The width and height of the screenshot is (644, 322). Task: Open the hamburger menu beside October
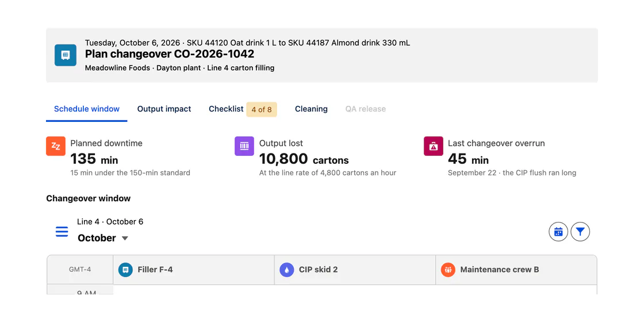(62, 232)
